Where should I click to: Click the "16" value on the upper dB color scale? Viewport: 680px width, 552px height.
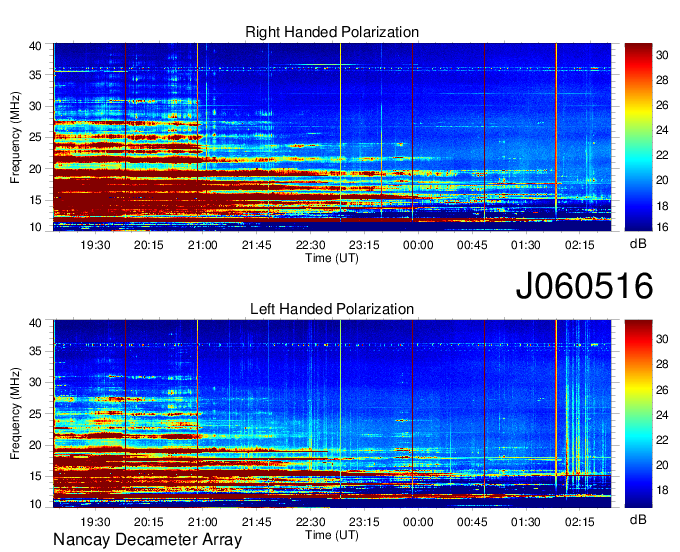pyautogui.click(x=662, y=227)
